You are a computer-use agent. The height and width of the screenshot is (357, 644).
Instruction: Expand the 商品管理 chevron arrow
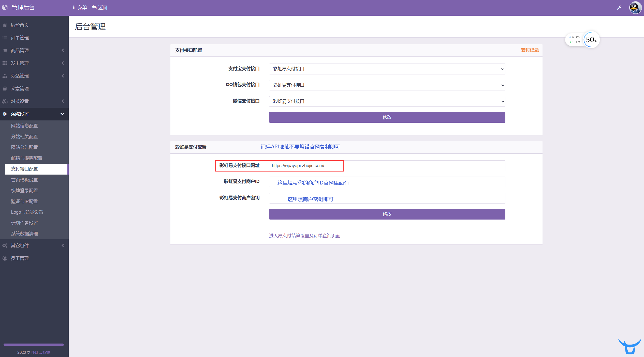(x=63, y=50)
